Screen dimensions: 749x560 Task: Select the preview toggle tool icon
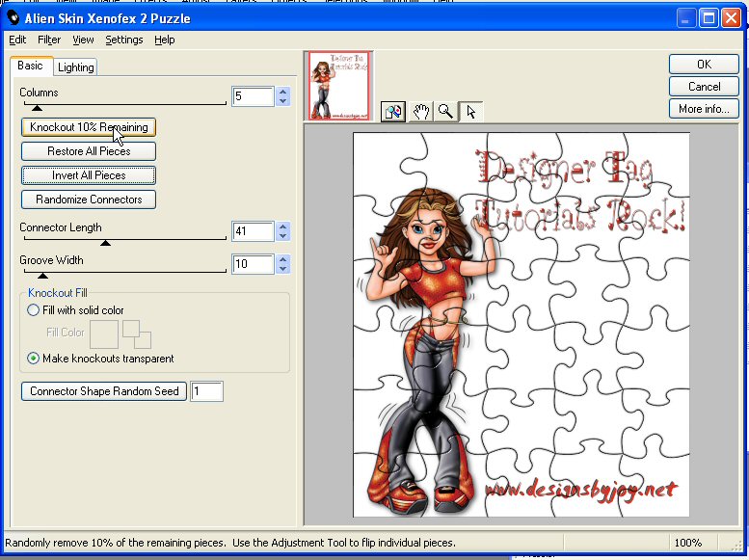[x=393, y=112]
